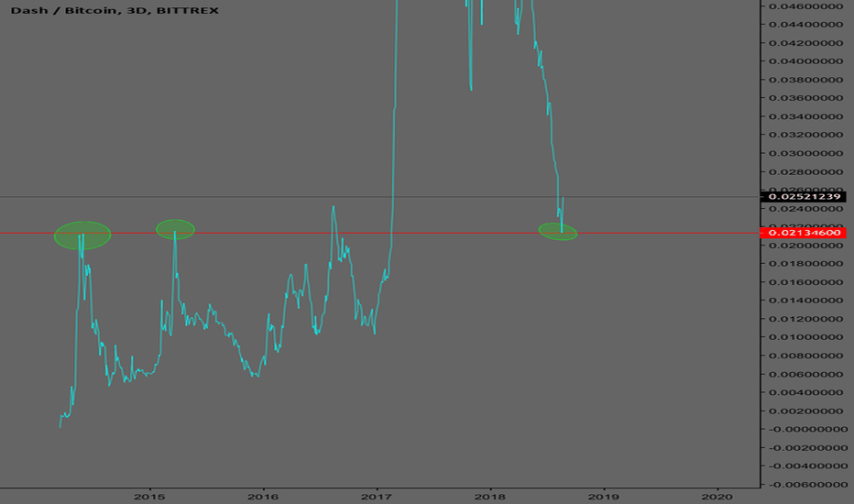Click the 2018 label on the time axis
The height and width of the screenshot is (504, 854).
click(489, 497)
